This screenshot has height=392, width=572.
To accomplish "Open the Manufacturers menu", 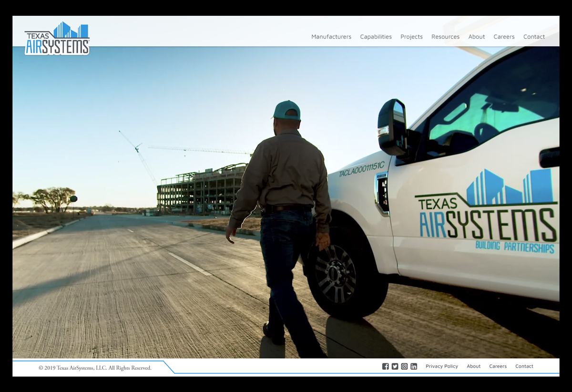I will click(331, 37).
